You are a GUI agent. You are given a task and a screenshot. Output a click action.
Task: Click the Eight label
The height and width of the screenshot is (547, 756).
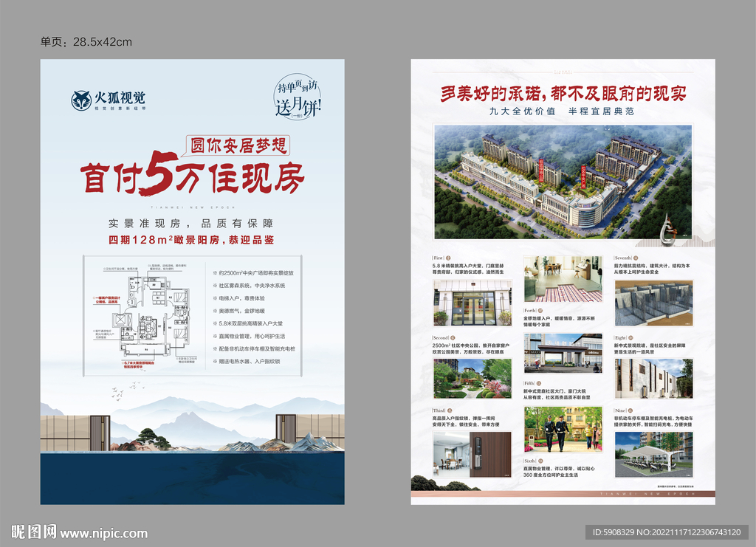[x=620, y=338]
